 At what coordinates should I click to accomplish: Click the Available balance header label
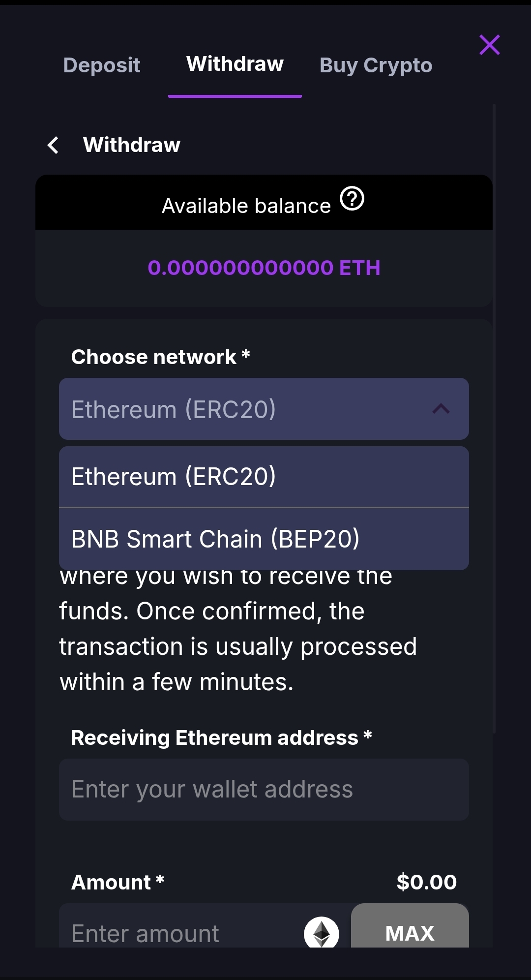point(246,206)
